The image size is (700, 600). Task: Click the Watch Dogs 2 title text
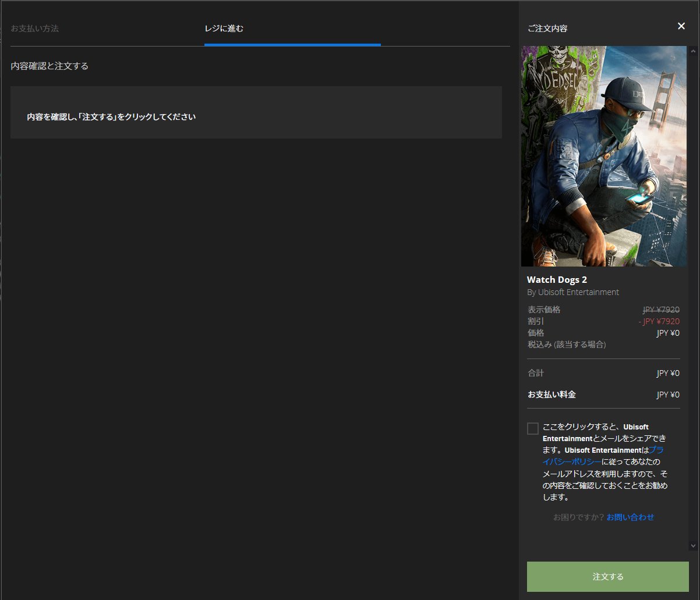pyautogui.click(x=557, y=280)
